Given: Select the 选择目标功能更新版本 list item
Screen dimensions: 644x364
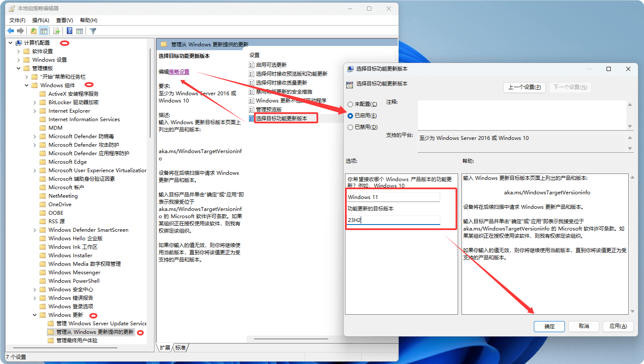Looking at the screenshot, I should [282, 118].
